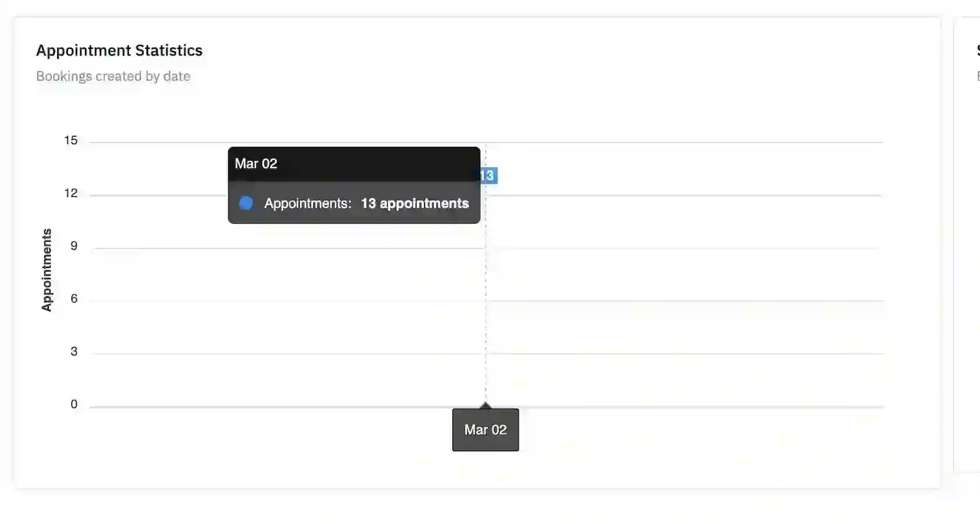The height and width of the screenshot is (524, 980).
Task: Click the blue series dot in tooltip
Action: pyautogui.click(x=246, y=203)
